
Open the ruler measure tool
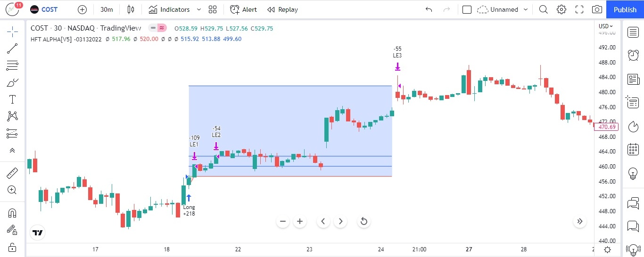click(12, 173)
